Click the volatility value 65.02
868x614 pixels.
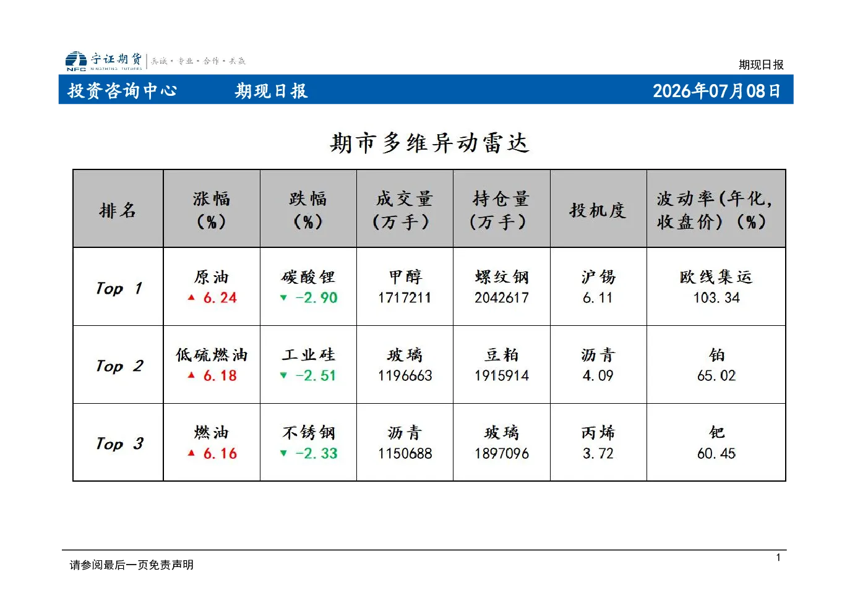click(x=716, y=375)
